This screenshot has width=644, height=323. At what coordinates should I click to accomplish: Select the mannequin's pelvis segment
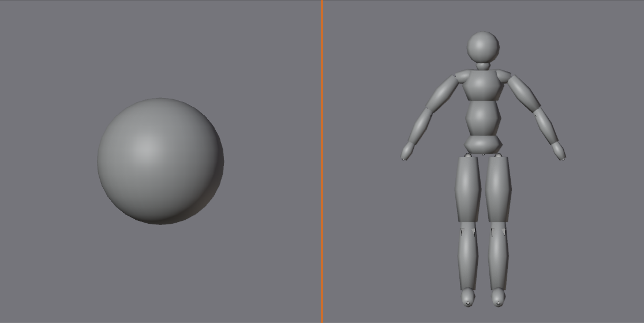483,144
